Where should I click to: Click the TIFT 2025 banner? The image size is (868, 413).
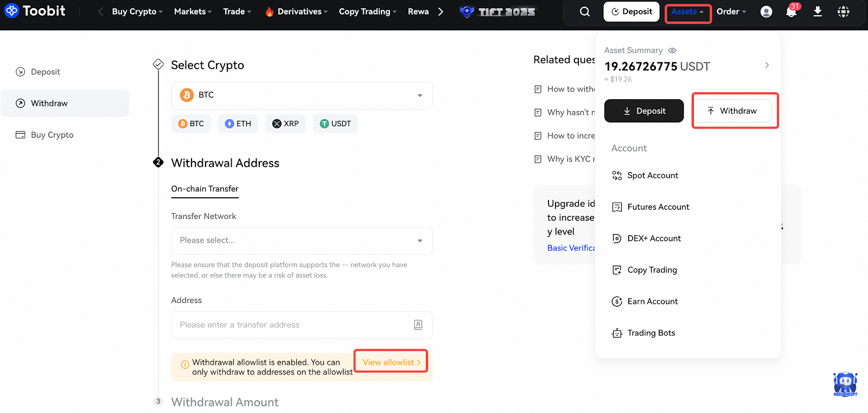coord(497,11)
